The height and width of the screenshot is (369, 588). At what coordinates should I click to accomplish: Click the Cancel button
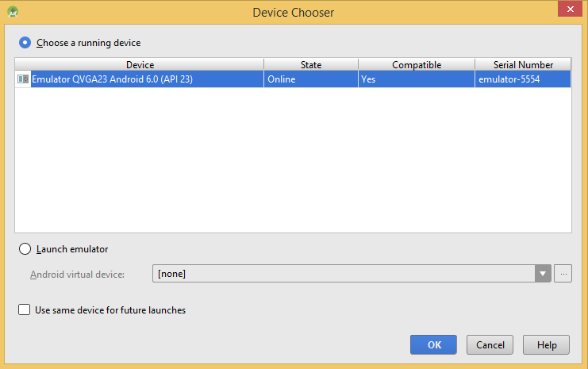click(490, 344)
